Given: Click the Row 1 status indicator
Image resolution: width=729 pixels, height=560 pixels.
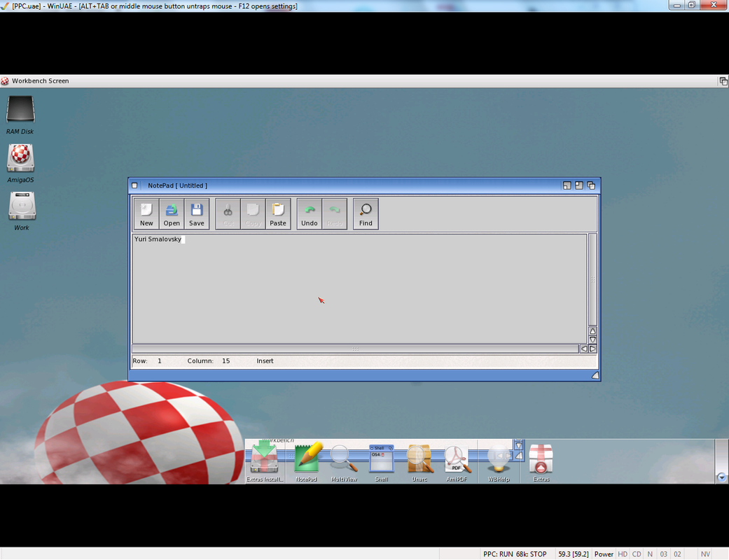Looking at the screenshot, I should point(147,360).
